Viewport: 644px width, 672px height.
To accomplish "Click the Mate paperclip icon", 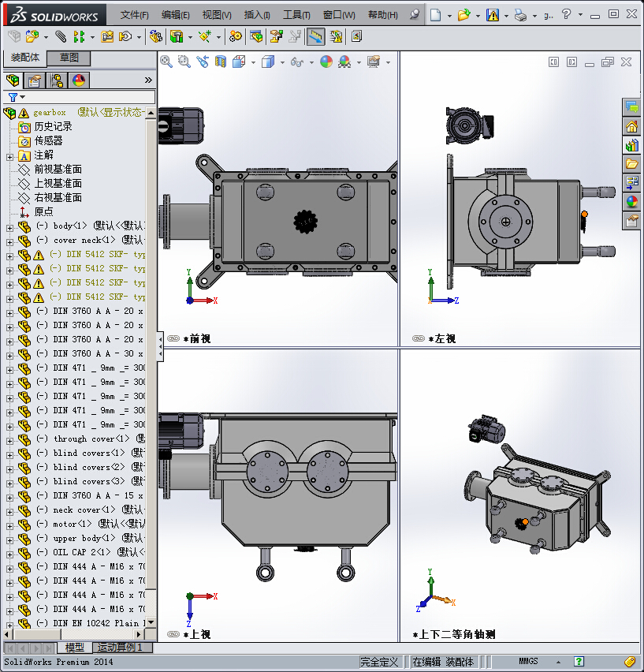I will [61, 37].
